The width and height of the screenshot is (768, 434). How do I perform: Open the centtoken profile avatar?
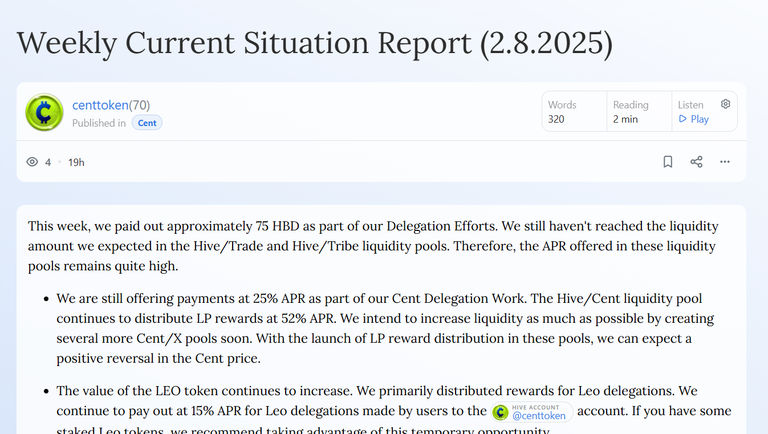[x=44, y=112]
